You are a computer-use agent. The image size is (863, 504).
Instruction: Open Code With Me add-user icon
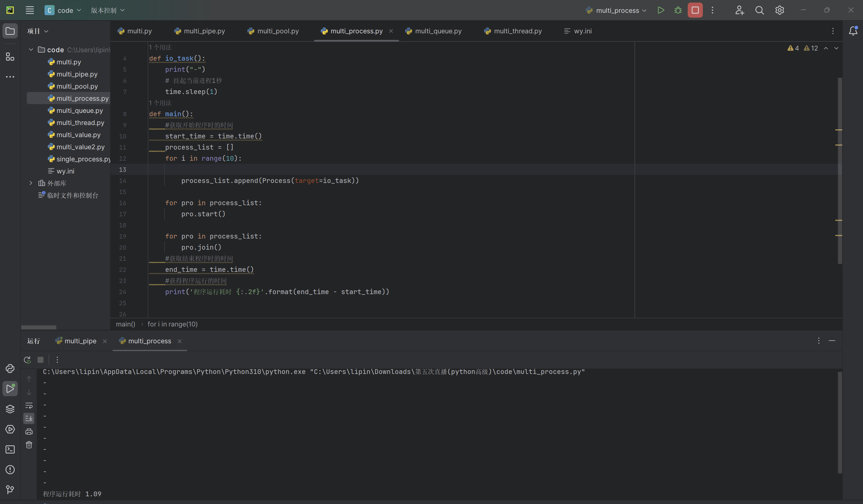[739, 10]
